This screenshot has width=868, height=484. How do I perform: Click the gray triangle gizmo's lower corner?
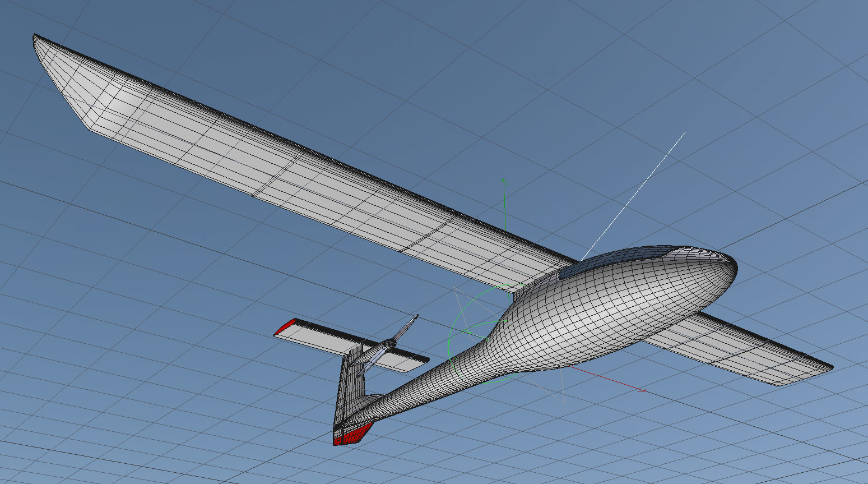coord(564,403)
